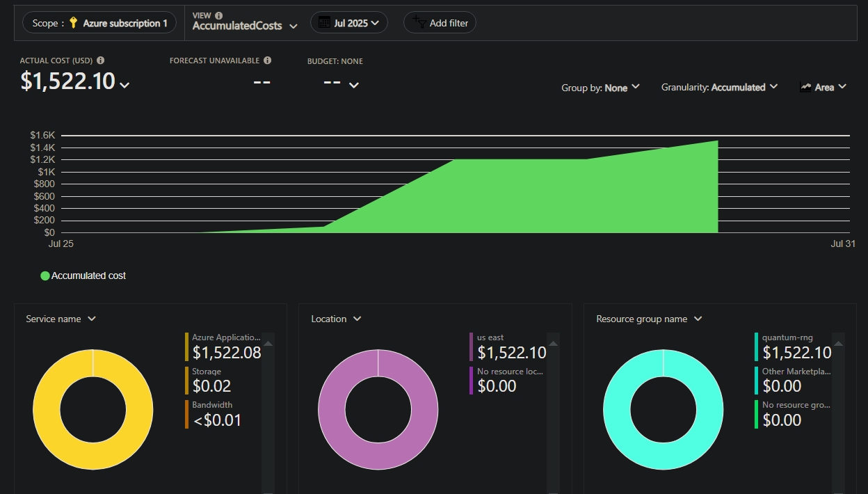Click the BUDGET: NONE heading
The image size is (868, 494).
pyautogui.click(x=335, y=61)
